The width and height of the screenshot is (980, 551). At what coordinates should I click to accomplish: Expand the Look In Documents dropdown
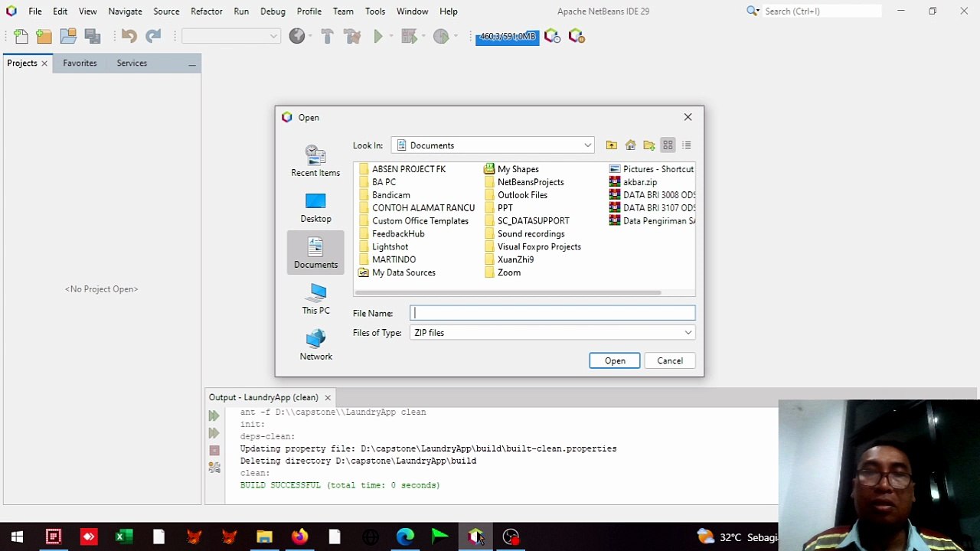(x=587, y=145)
